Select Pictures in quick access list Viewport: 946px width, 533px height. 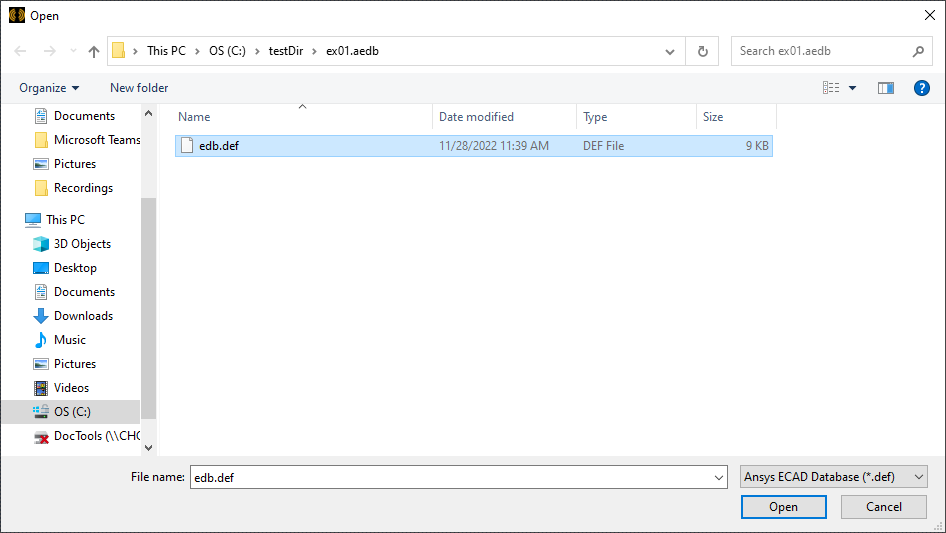(x=74, y=164)
